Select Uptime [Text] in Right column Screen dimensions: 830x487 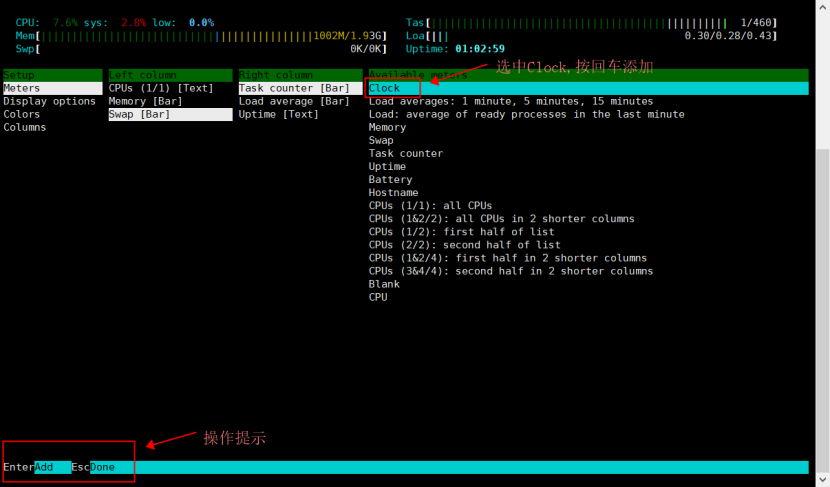tap(279, 114)
